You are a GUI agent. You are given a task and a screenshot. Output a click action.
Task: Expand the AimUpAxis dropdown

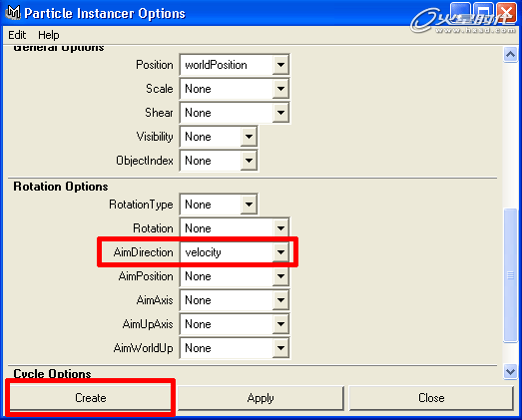pos(235,324)
